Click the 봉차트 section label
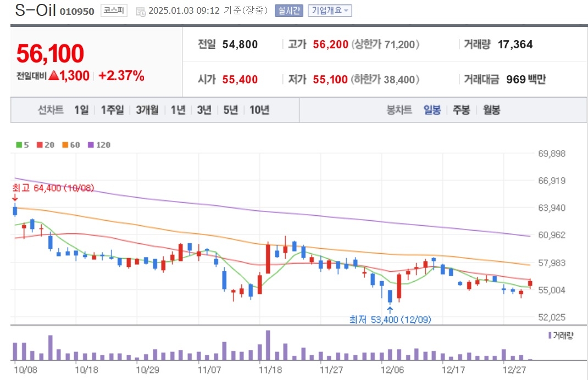588x380 pixels. coord(400,110)
